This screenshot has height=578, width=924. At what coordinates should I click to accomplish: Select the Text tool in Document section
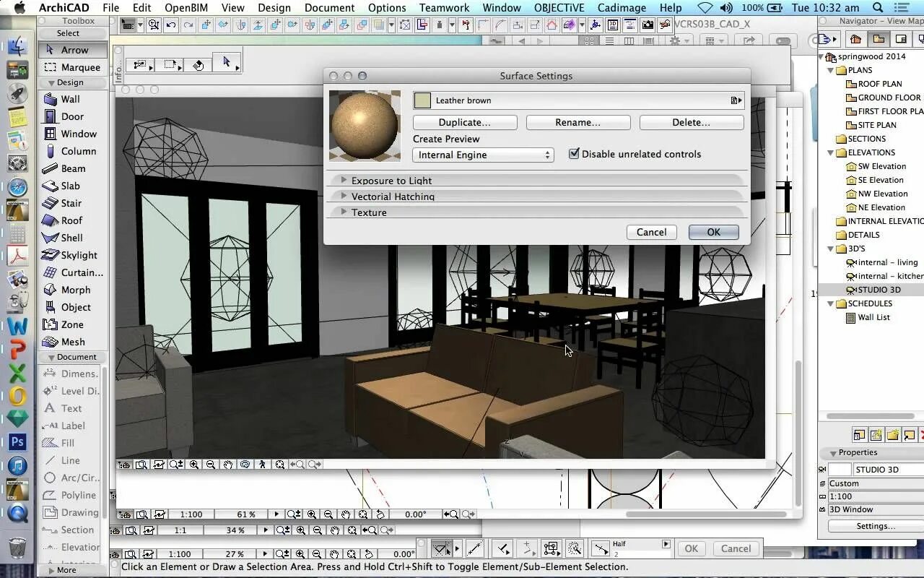pos(71,408)
